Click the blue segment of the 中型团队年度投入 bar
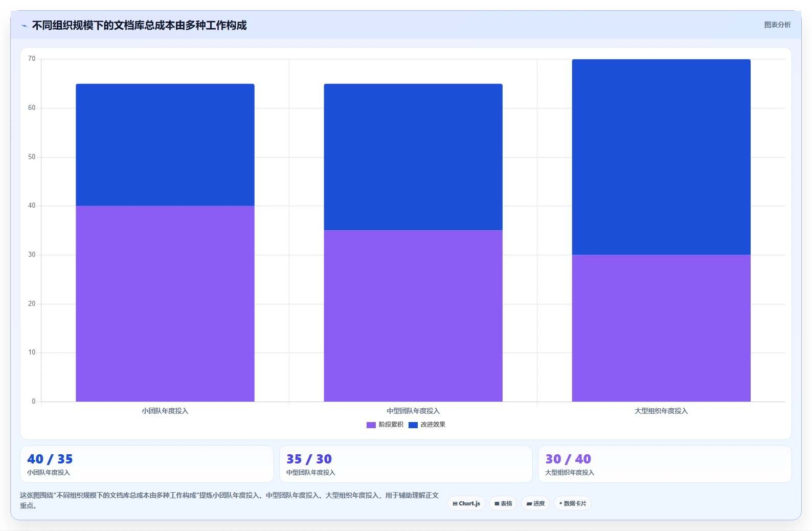812x531 pixels. pos(413,157)
